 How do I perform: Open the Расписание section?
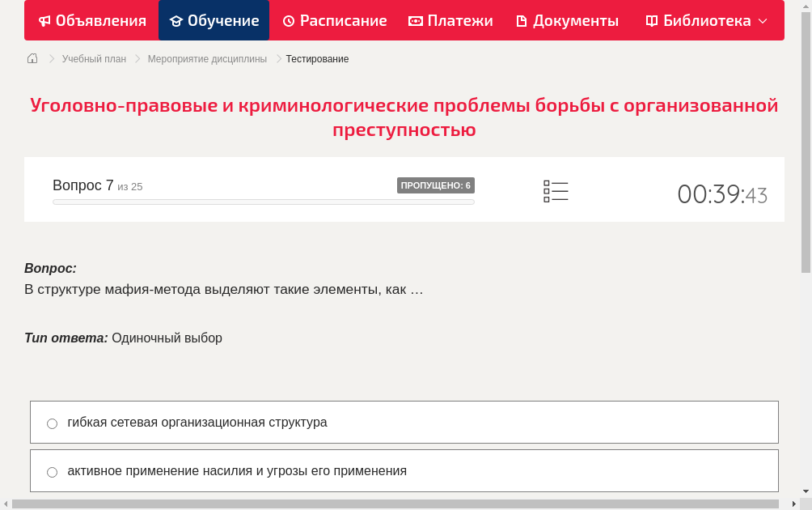click(x=334, y=20)
